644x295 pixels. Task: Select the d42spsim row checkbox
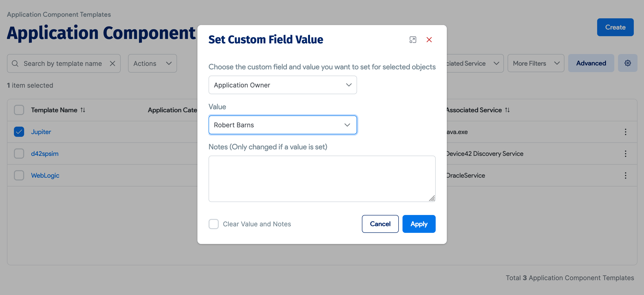19,154
